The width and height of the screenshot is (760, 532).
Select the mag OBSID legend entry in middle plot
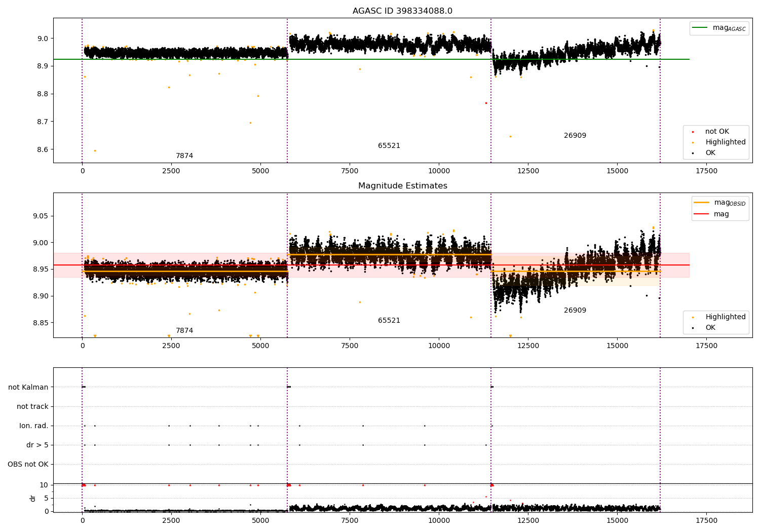tap(720, 203)
